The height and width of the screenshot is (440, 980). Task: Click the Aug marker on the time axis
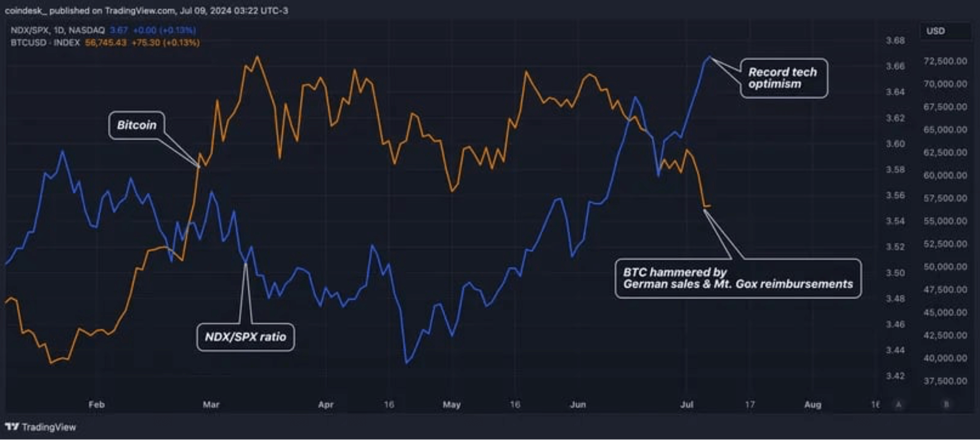coord(813,405)
